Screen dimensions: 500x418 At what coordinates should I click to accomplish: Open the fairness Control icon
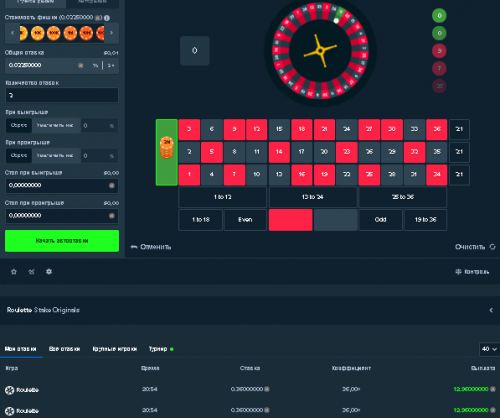point(458,272)
